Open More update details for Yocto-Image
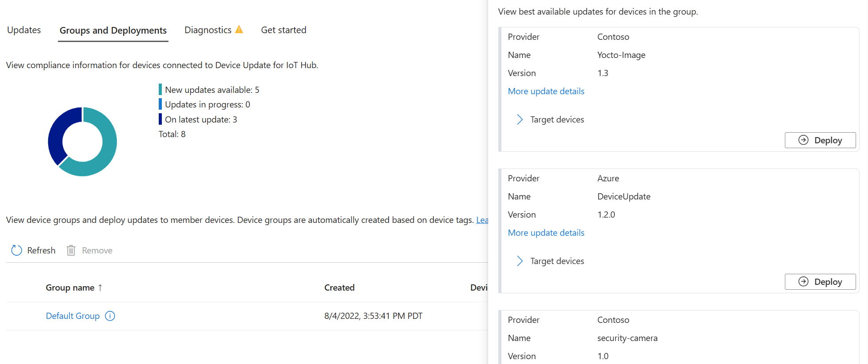This screenshot has height=364, width=868. pos(546,91)
